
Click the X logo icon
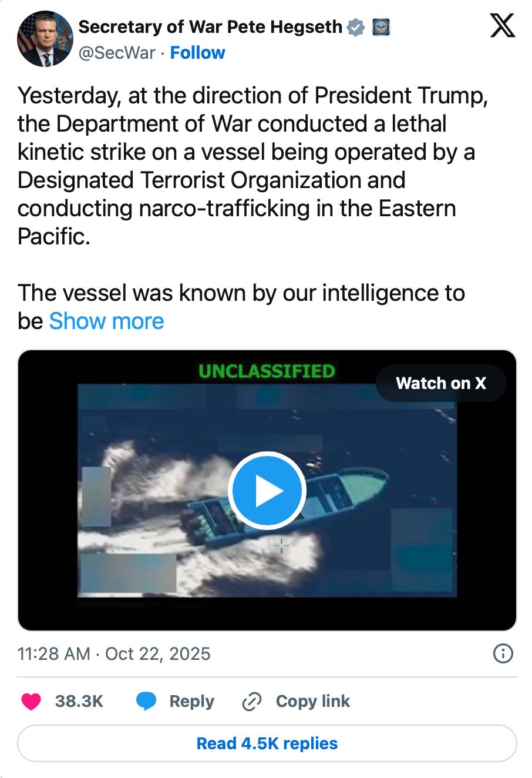tap(502, 26)
